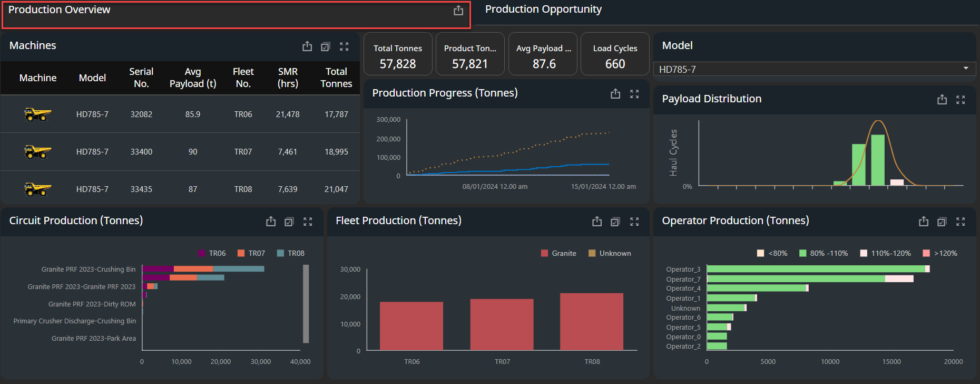
Task: Export Production Progress chart
Action: [x=615, y=94]
